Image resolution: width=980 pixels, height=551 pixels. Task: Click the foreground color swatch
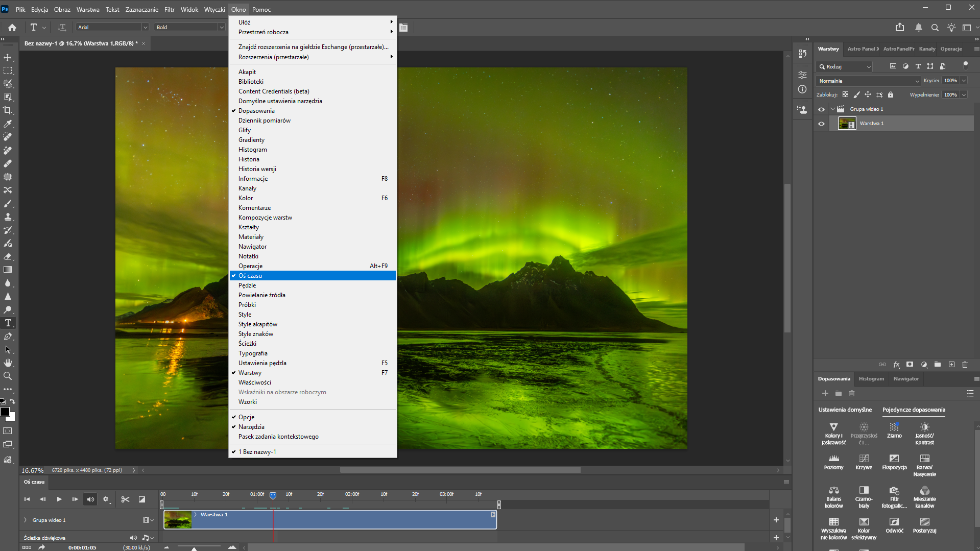5,412
